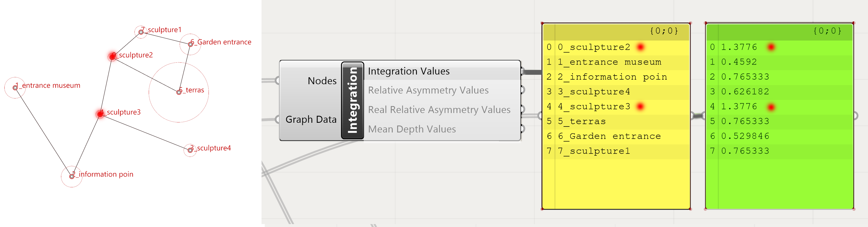
Task: Click the 7_sculpture1 node in the graph
Action: click(x=141, y=32)
